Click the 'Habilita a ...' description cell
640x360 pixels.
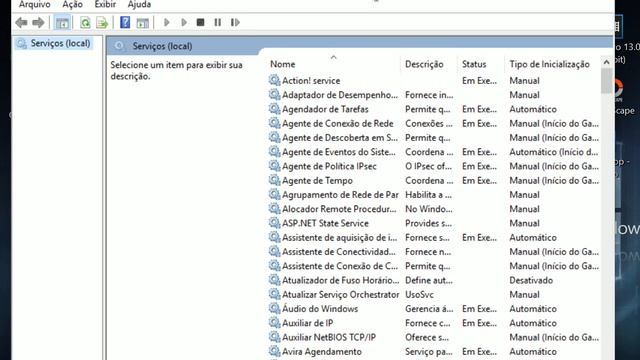tap(428, 195)
